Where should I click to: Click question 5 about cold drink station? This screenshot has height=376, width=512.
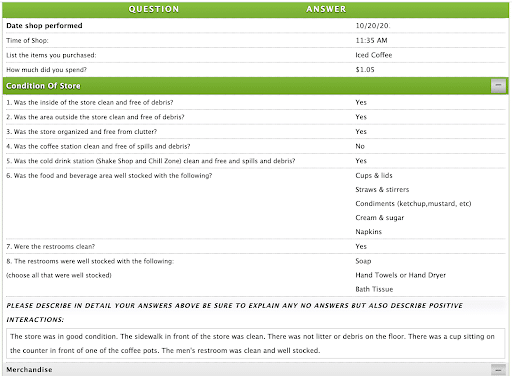pos(151,161)
